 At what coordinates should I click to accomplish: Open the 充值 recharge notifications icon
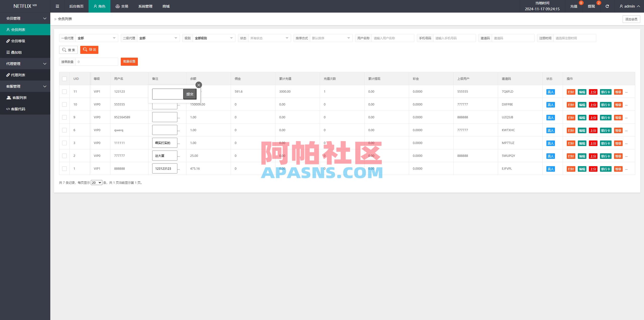coord(574,6)
